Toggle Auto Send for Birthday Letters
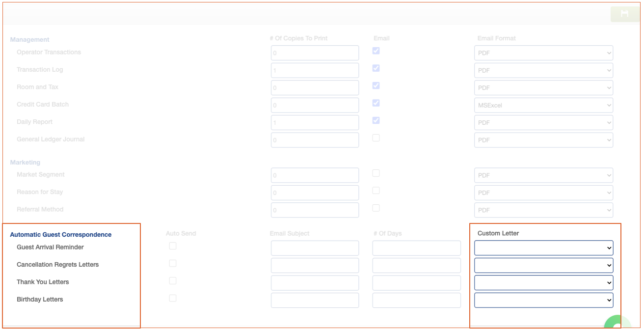The width and height of the screenshot is (644, 331). pyautogui.click(x=173, y=298)
